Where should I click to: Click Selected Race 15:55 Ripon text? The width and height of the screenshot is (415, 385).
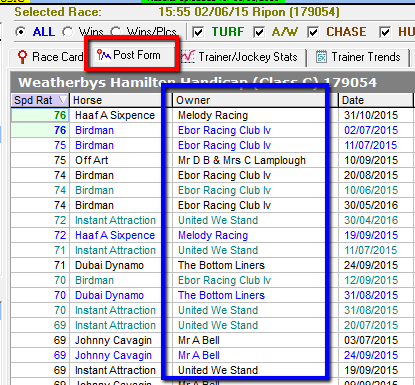(x=249, y=12)
